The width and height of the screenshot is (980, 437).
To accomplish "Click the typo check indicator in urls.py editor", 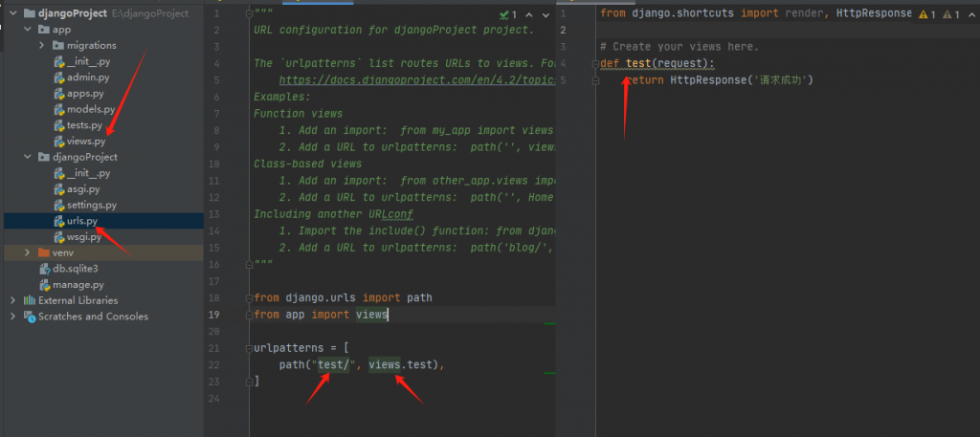I will point(507,15).
